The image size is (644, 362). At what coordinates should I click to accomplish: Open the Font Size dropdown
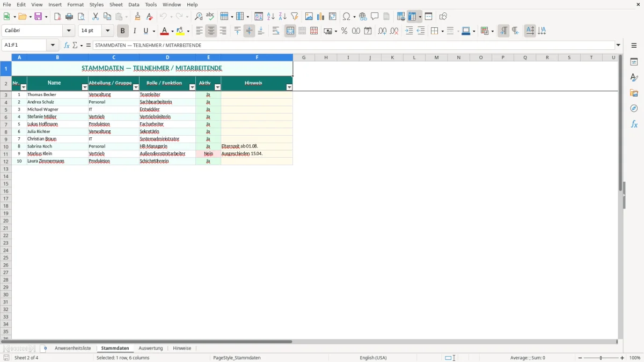point(108,31)
